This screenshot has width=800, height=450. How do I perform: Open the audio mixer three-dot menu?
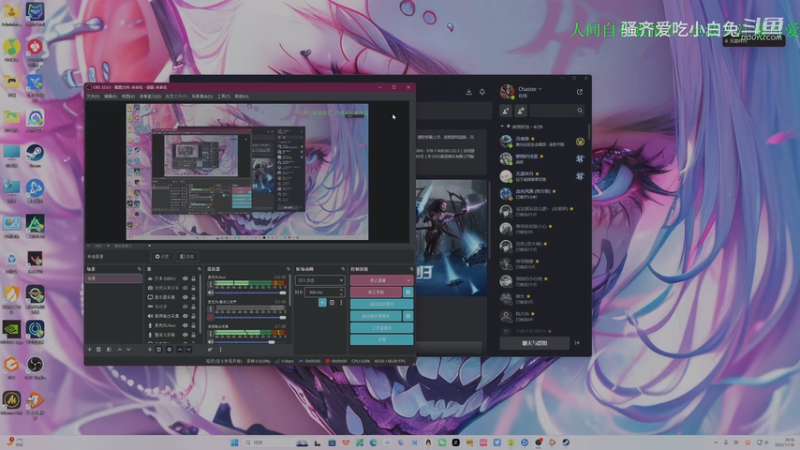click(x=220, y=349)
